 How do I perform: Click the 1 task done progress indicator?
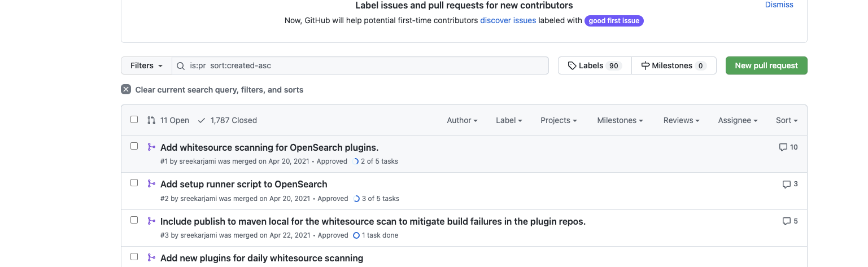click(376, 235)
